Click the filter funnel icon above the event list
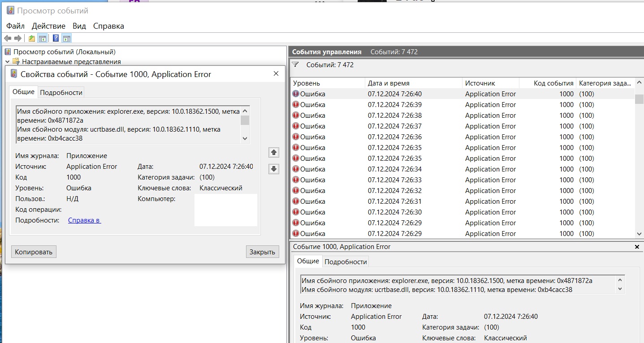 [x=295, y=64]
